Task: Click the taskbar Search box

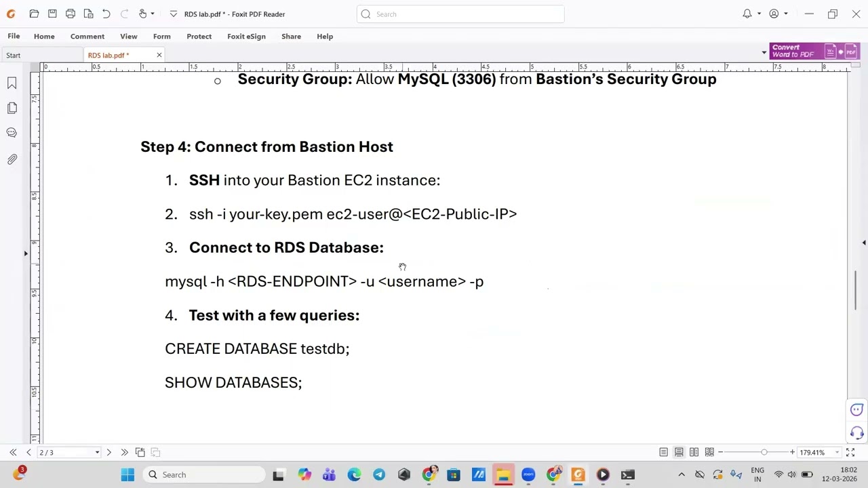Action: point(205,474)
